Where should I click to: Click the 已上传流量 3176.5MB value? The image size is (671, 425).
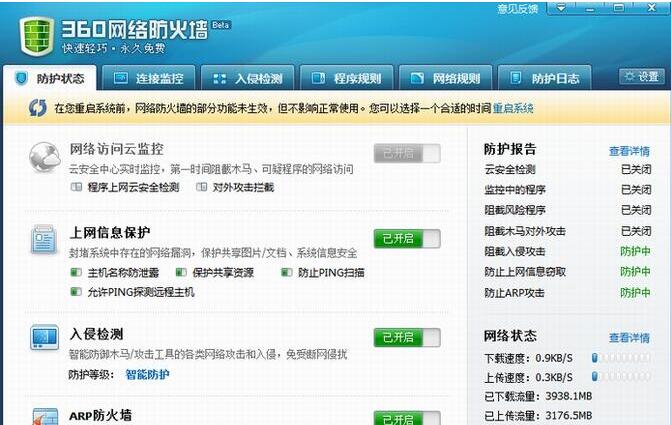coord(569,416)
